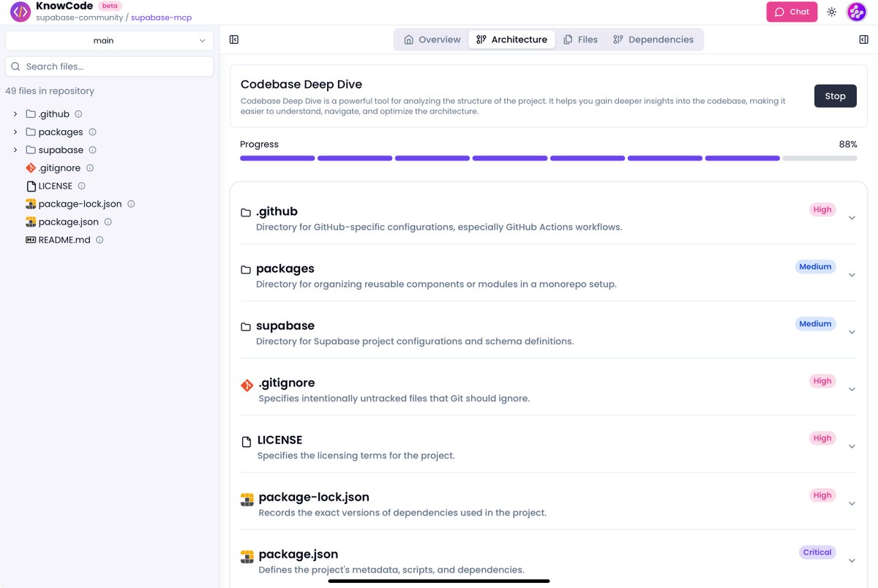This screenshot has width=878, height=588.
Task: Click the package-lock.json icon in main list
Action: [247, 500]
